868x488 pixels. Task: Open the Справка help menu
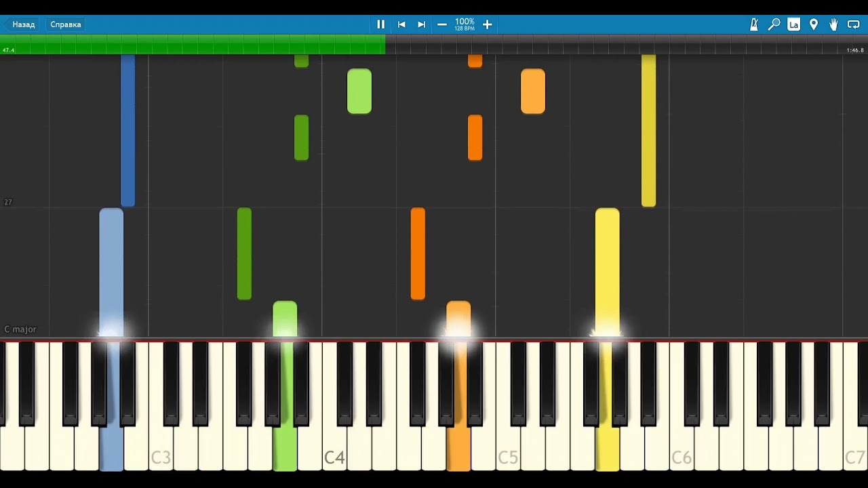click(x=66, y=24)
